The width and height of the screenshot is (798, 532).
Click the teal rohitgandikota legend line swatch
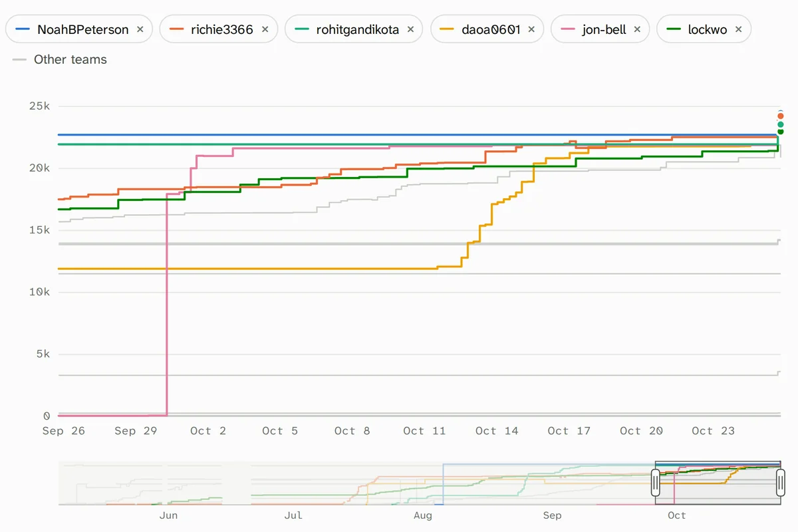pyautogui.click(x=301, y=29)
